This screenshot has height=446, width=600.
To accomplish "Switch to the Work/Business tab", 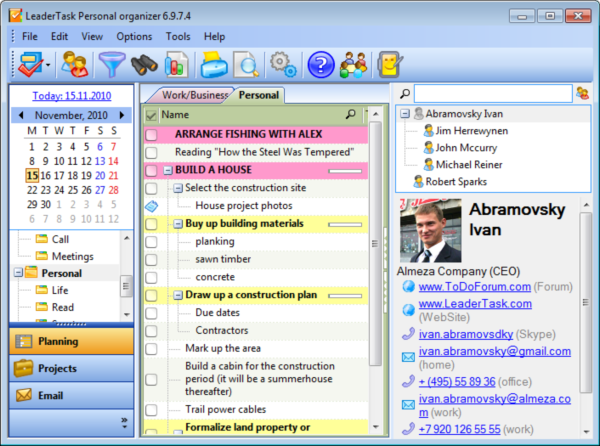I will click(186, 95).
